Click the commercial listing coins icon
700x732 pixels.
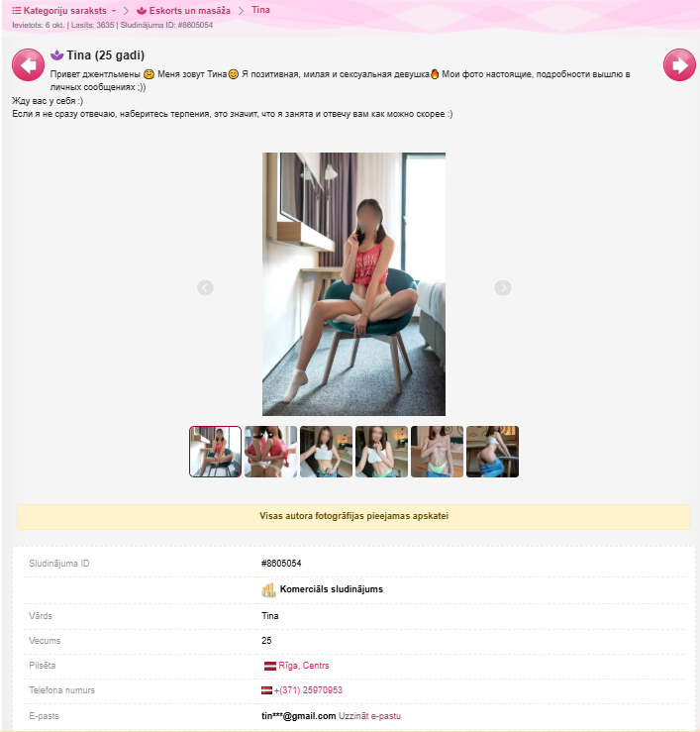(x=268, y=590)
